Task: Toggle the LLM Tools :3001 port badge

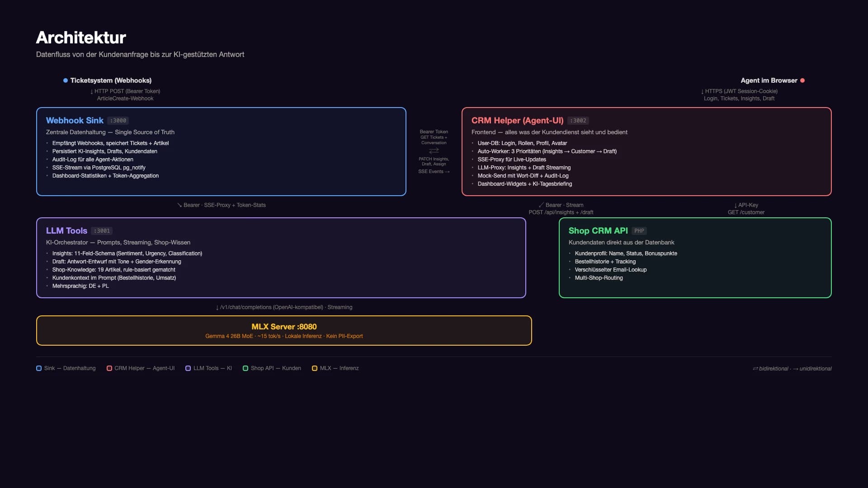Action: click(102, 231)
